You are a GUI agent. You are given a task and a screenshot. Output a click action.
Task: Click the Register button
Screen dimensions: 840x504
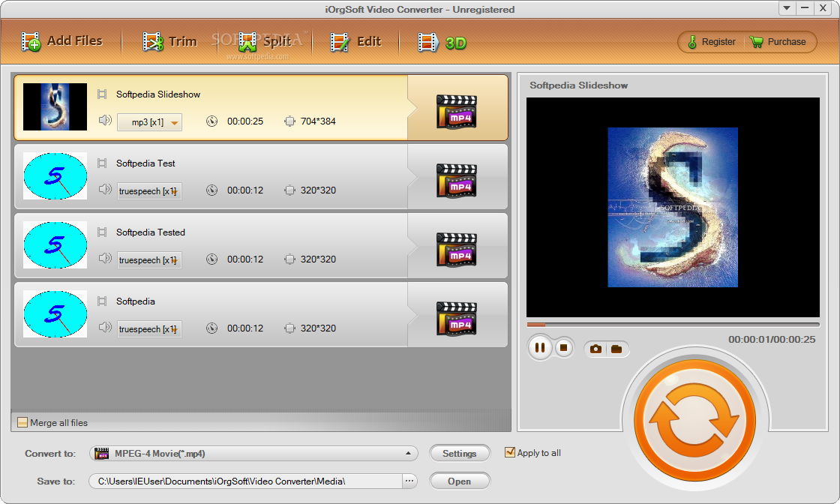(712, 42)
